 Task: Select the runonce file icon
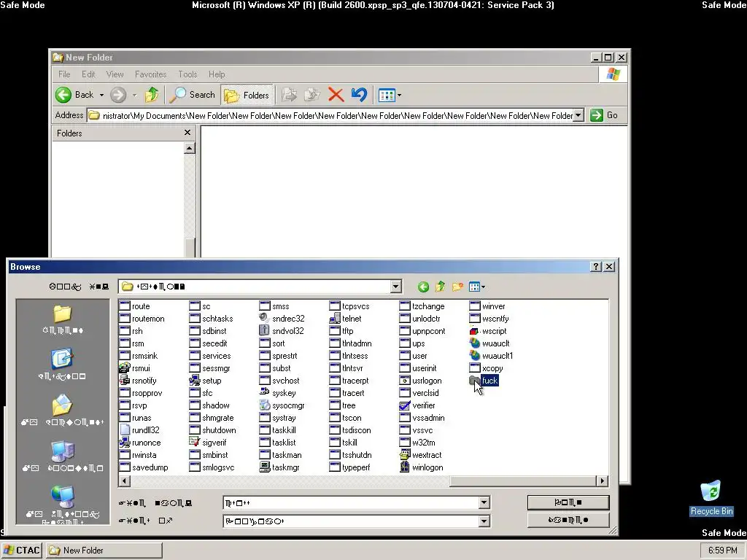(x=125, y=442)
